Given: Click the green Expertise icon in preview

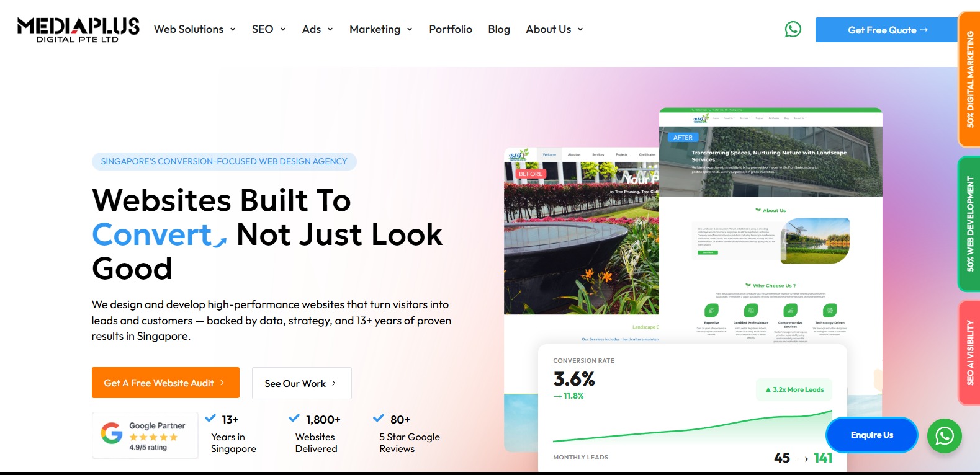Looking at the screenshot, I should [x=711, y=310].
